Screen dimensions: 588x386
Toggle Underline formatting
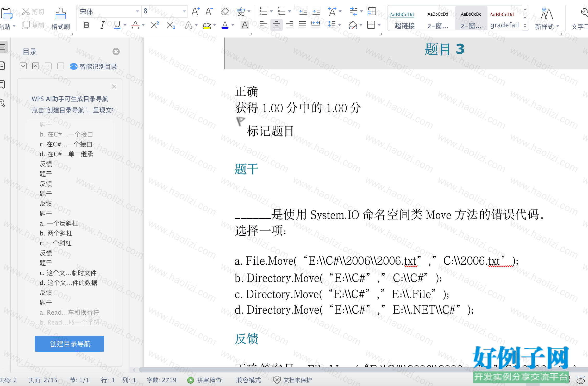117,25
